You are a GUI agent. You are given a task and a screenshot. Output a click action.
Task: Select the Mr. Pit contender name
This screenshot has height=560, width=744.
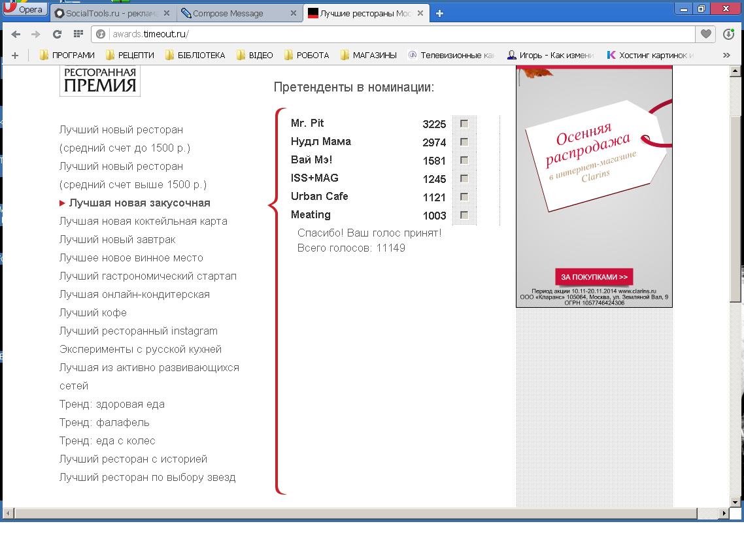click(x=307, y=124)
